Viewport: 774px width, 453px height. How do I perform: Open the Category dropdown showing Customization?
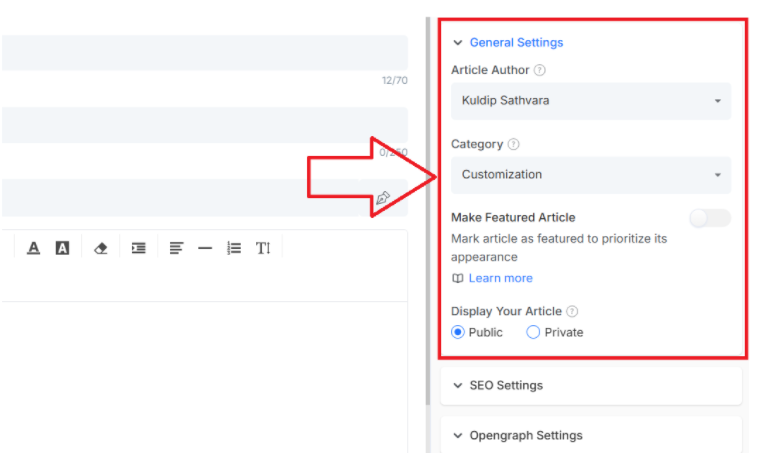(x=591, y=175)
